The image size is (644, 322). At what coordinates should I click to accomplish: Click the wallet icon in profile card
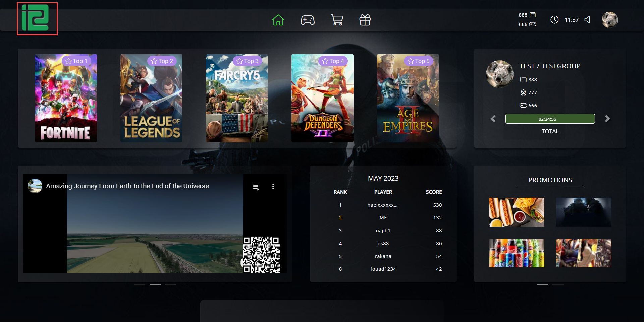(x=523, y=79)
